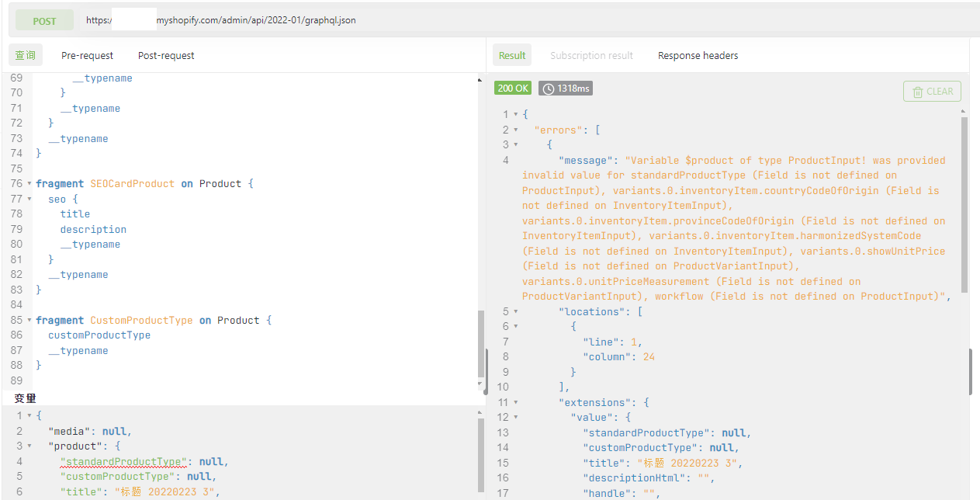Screen dimensions: 980x500
Task: Select the Response headers tab
Action: 698,55
